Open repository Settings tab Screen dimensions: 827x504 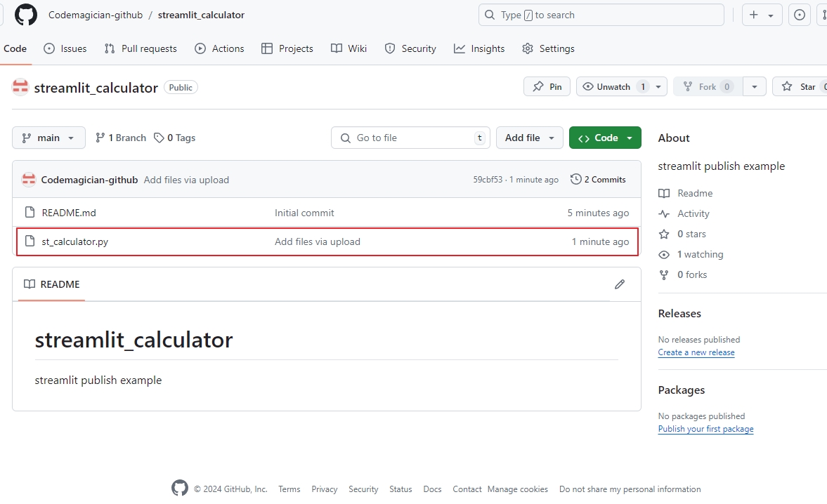(548, 48)
